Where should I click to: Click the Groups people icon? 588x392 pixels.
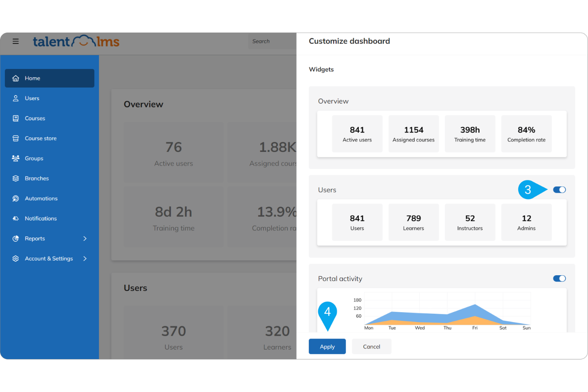click(15, 158)
